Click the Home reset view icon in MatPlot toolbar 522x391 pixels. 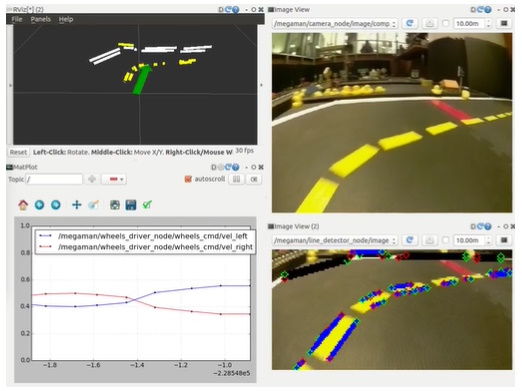click(x=23, y=205)
